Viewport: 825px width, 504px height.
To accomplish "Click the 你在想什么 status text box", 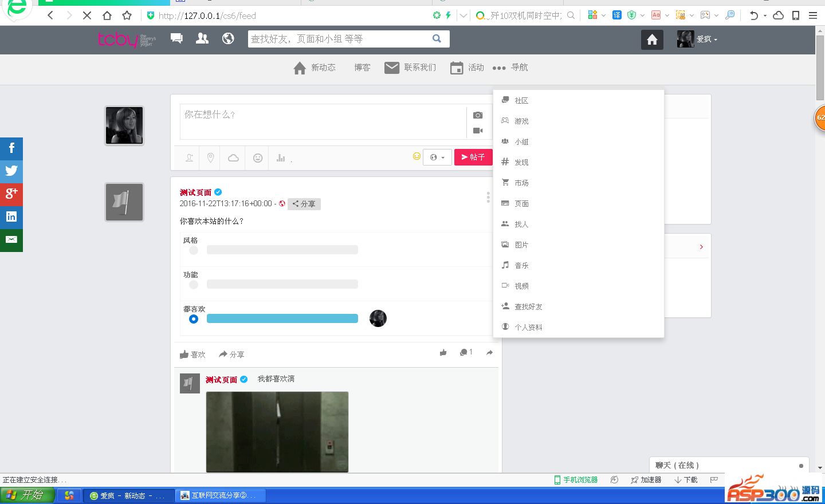I will click(x=323, y=121).
